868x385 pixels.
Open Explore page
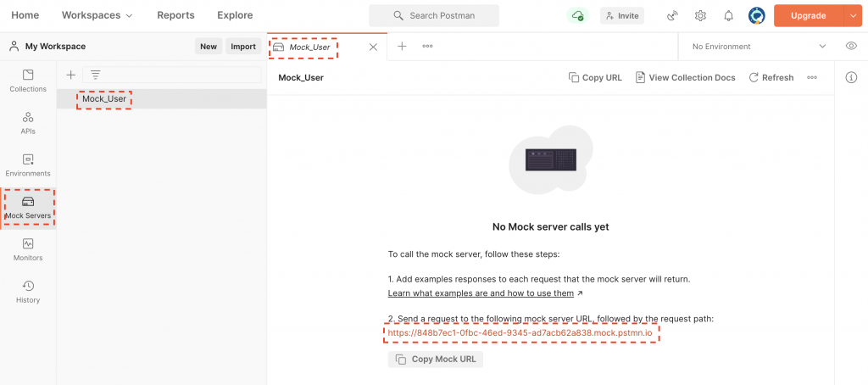coord(235,15)
